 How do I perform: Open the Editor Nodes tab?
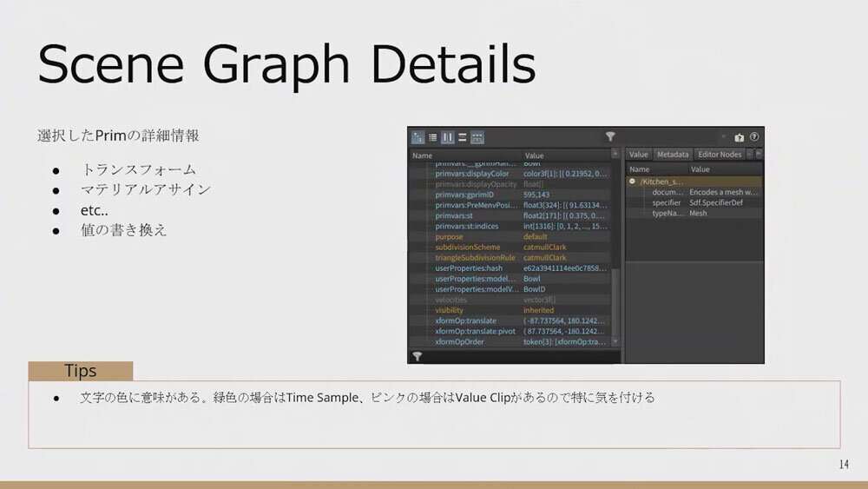point(720,155)
